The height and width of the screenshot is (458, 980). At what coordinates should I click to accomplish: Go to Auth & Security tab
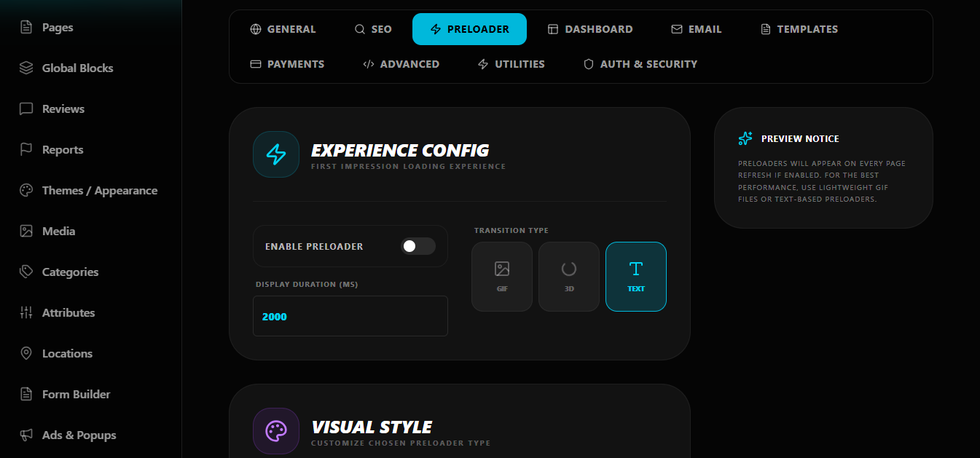[640, 64]
